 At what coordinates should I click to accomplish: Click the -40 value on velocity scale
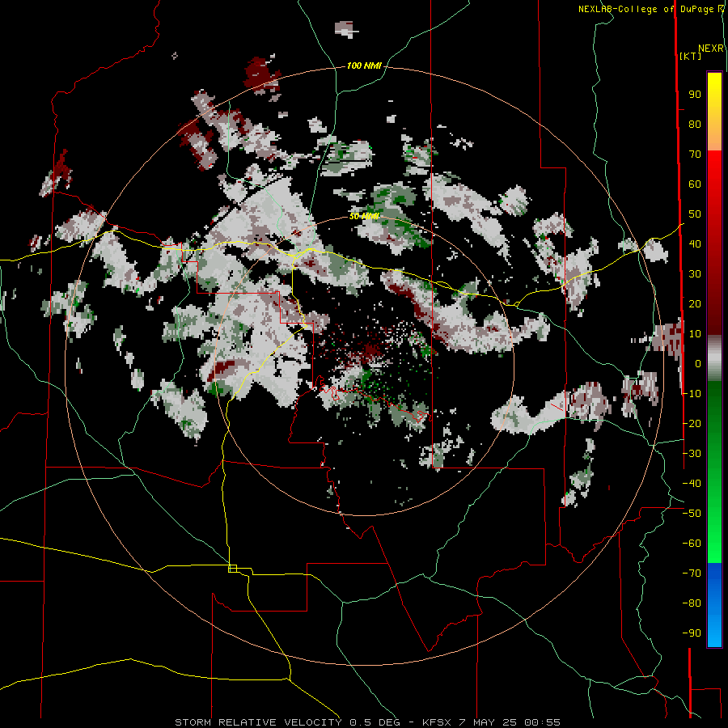pyautogui.click(x=692, y=484)
